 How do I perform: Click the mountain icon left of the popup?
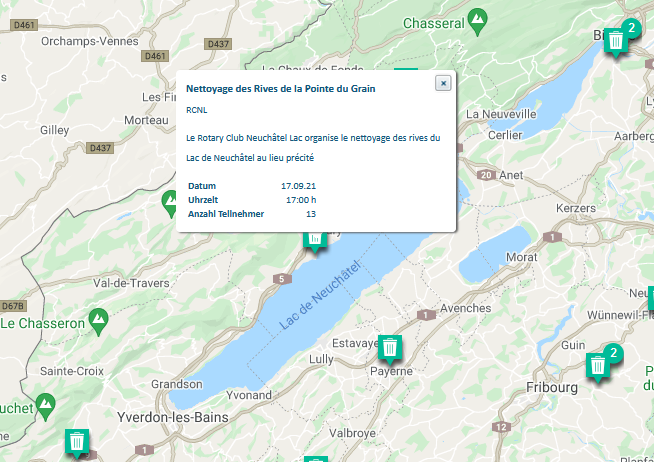pos(170,204)
